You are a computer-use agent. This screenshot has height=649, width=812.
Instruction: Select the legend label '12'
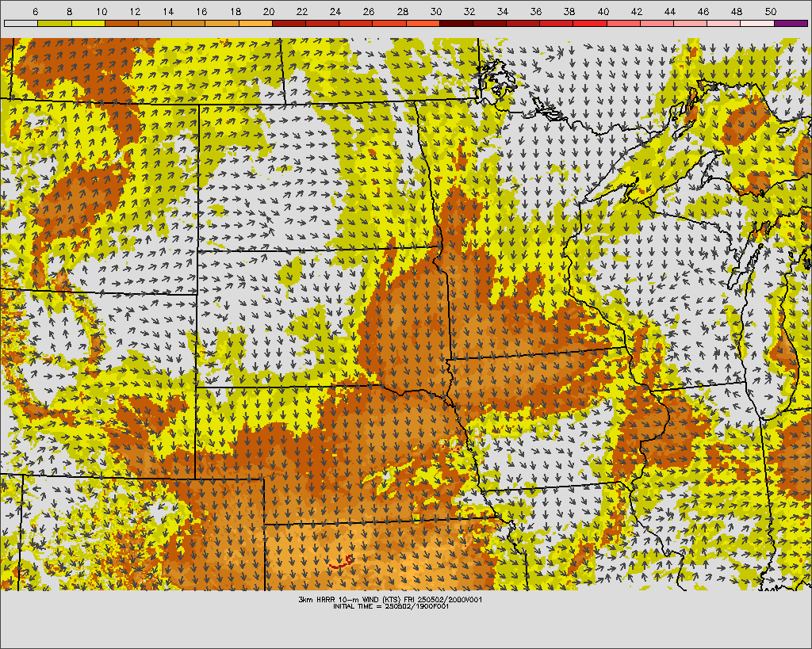(135, 11)
